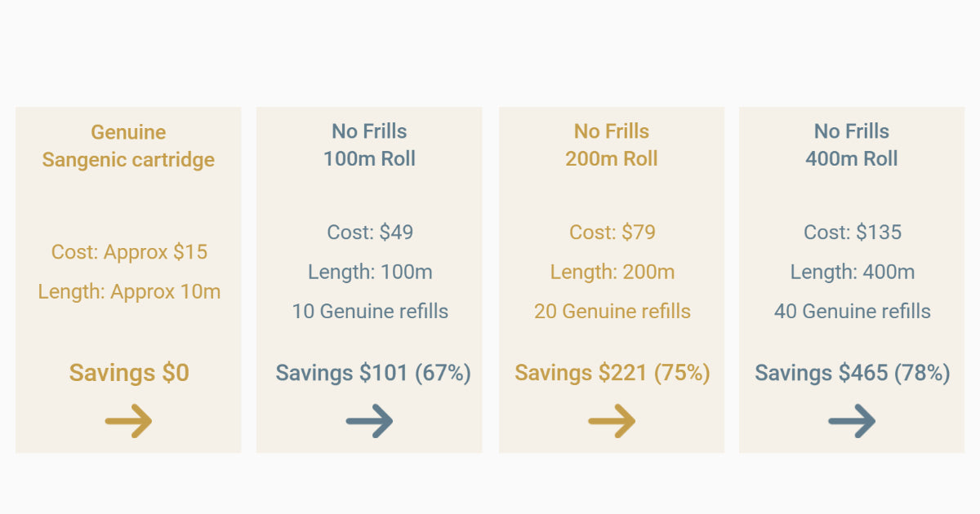Viewport: 980px width, 514px height.
Task: Open the No Frills 200m Roll heading
Action: click(x=612, y=144)
